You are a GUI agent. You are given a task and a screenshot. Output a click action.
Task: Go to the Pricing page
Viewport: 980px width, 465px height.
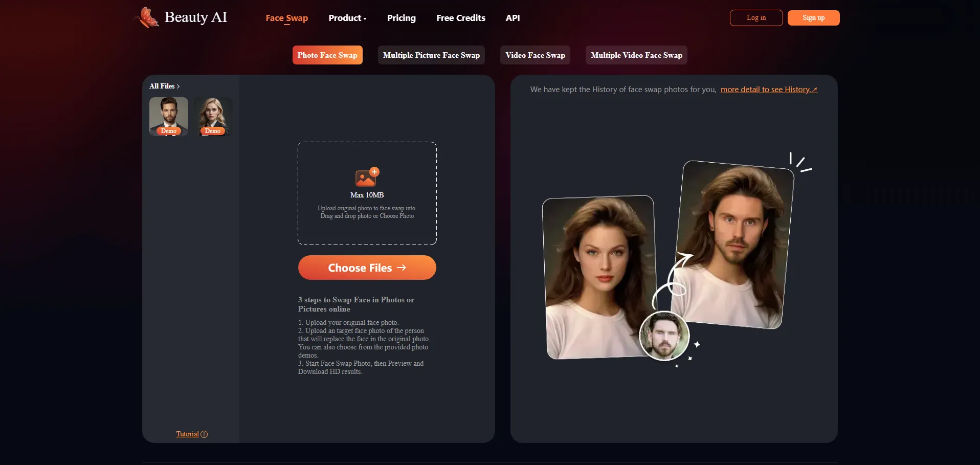point(401,18)
